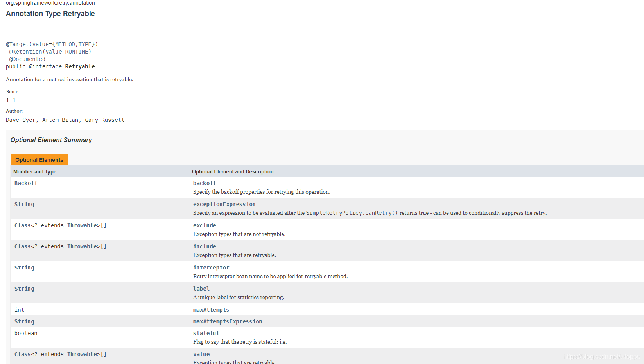Open the exclude element link
644x364 pixels.
point(205,225)
